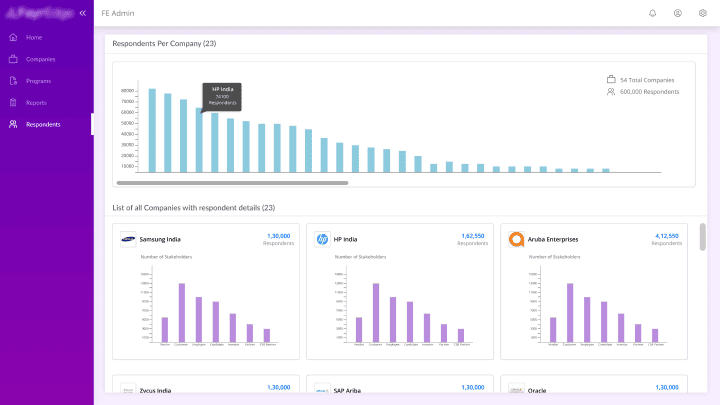
Task: Click the page vertical scrollbar
Action: coord(703,237)
